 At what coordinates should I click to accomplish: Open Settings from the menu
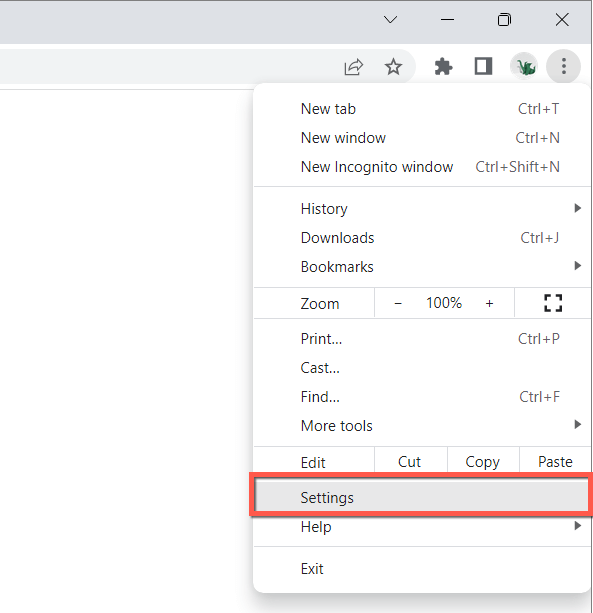421,498
